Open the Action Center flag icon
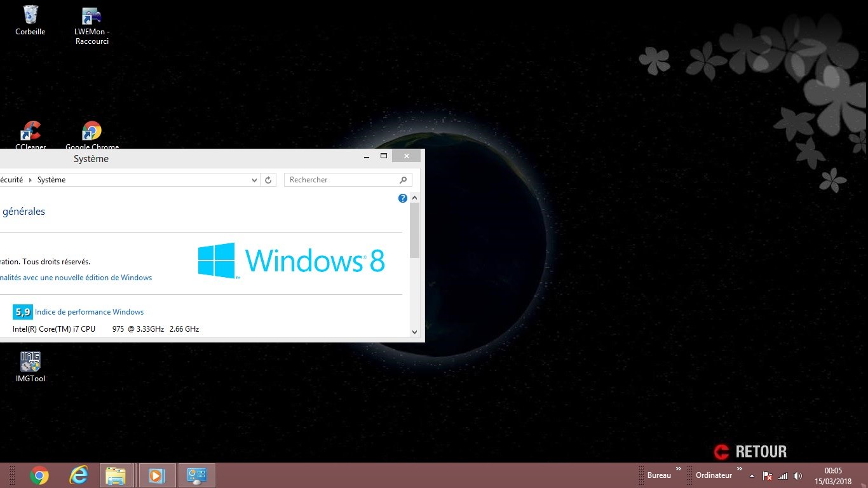Screen dimensions: 868x488 [x=768, y=476]
